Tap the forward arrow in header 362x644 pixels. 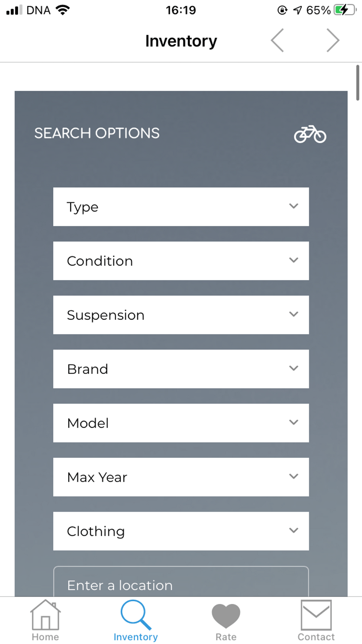coord(333,41)
